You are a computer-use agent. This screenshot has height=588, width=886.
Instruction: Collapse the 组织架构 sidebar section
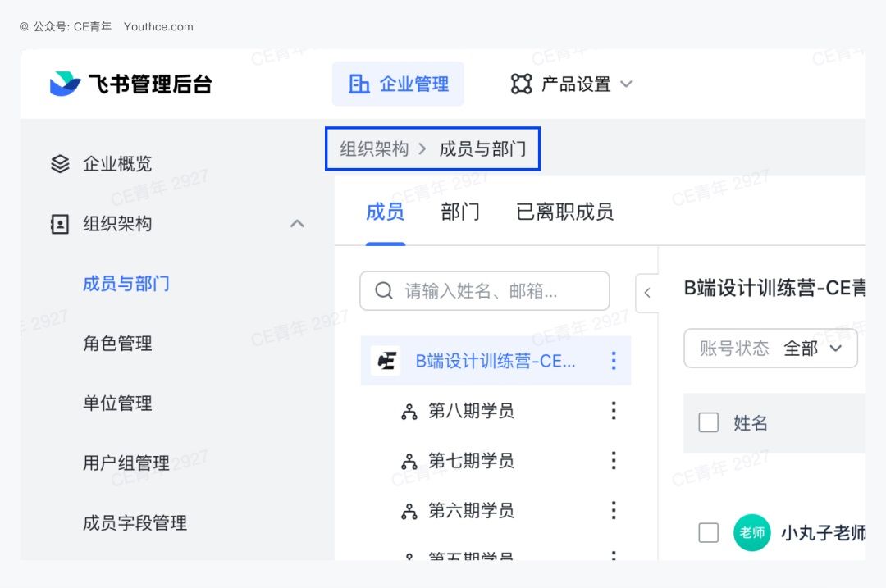pyautogui.click(x=297, y=224)
